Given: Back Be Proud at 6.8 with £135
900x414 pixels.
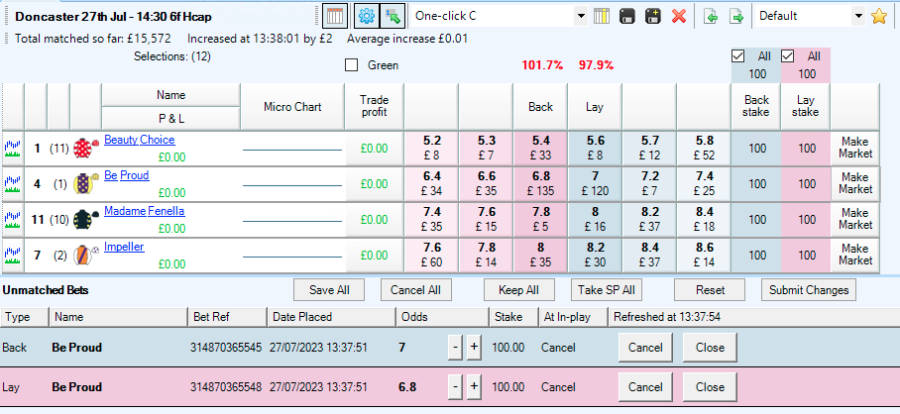Looking at the screenshot, I should coord(541,184).
